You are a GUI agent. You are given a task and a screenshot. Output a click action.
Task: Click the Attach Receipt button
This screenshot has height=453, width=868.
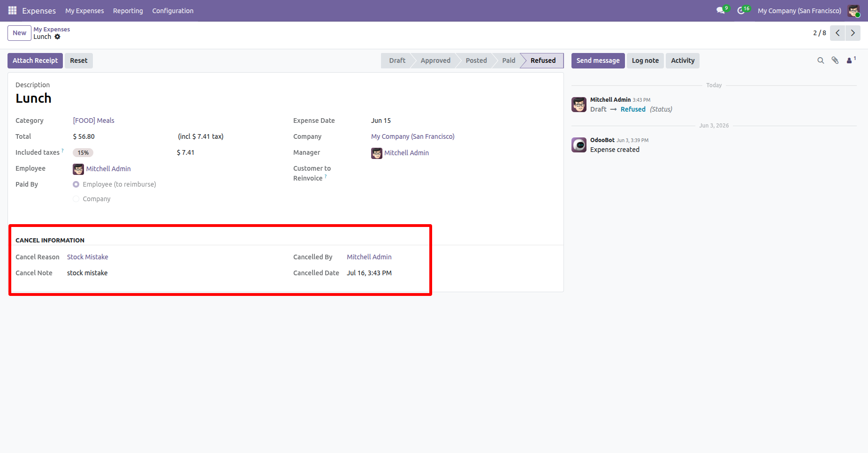tap(35, 60)
